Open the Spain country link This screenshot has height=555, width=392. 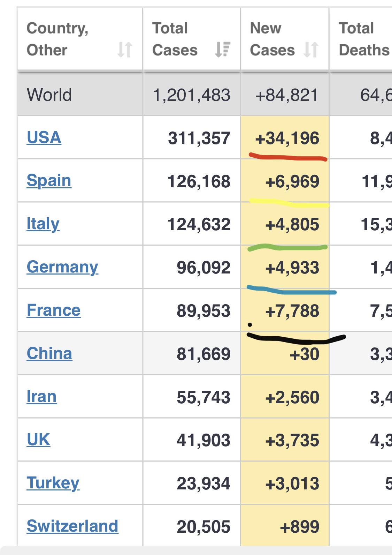pos(49,181)
